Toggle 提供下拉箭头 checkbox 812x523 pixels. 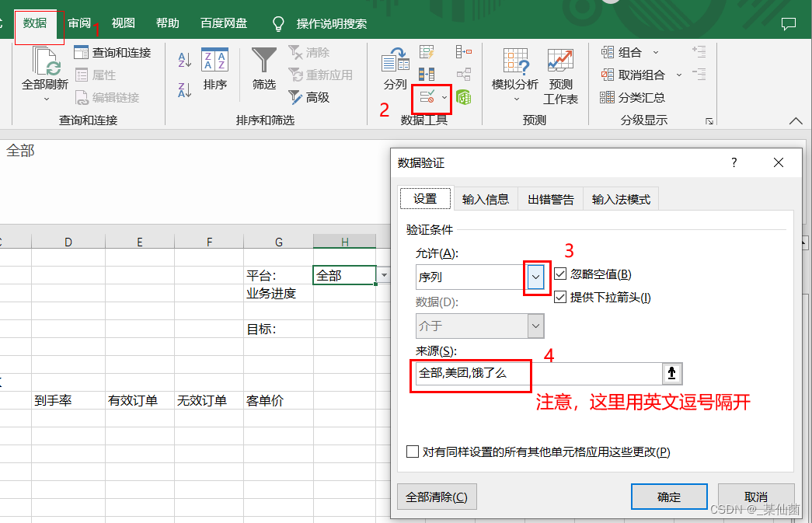click(x=560, y=297)
